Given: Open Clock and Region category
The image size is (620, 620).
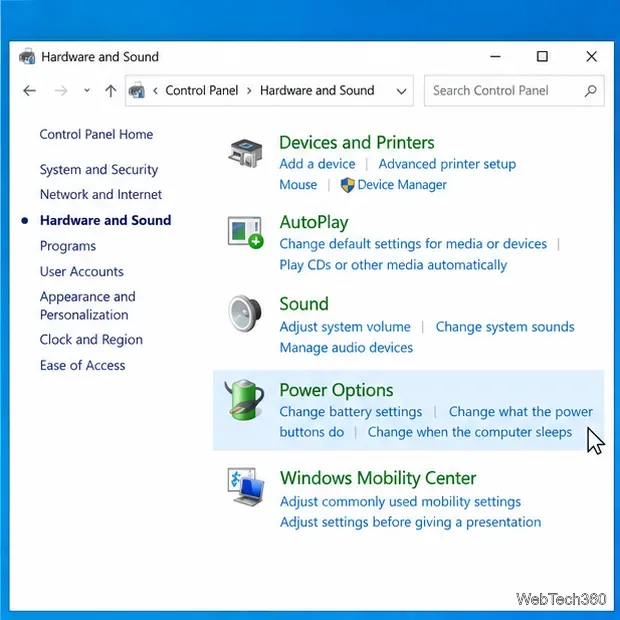Looking at the screenshot, I should click(x=91, y=340).
